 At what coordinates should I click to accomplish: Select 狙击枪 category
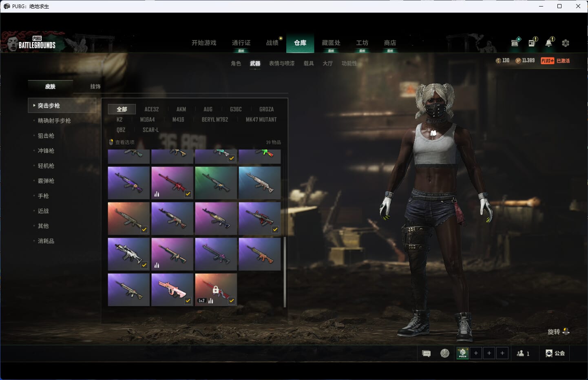(x=46, y=136)
